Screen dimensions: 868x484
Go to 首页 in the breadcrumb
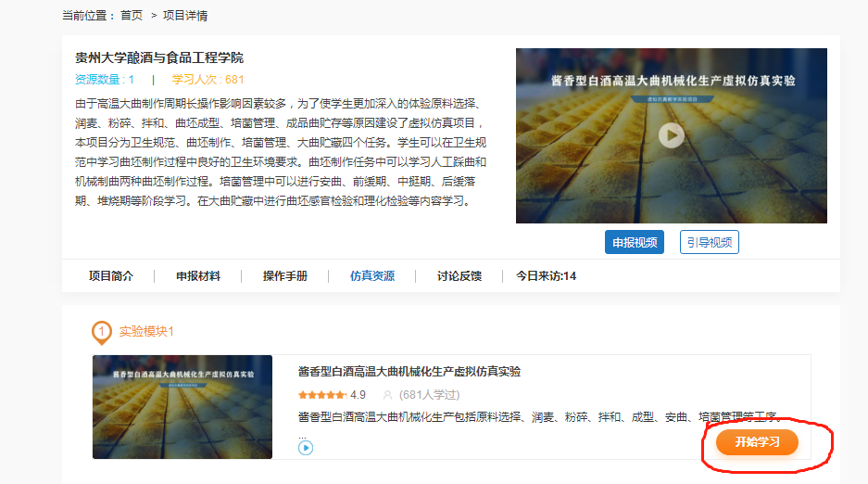pyautogui.click(x=132, y=16)
